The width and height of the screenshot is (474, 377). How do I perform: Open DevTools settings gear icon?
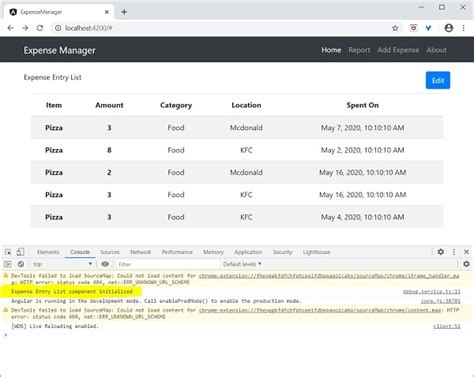pos(441,252)
